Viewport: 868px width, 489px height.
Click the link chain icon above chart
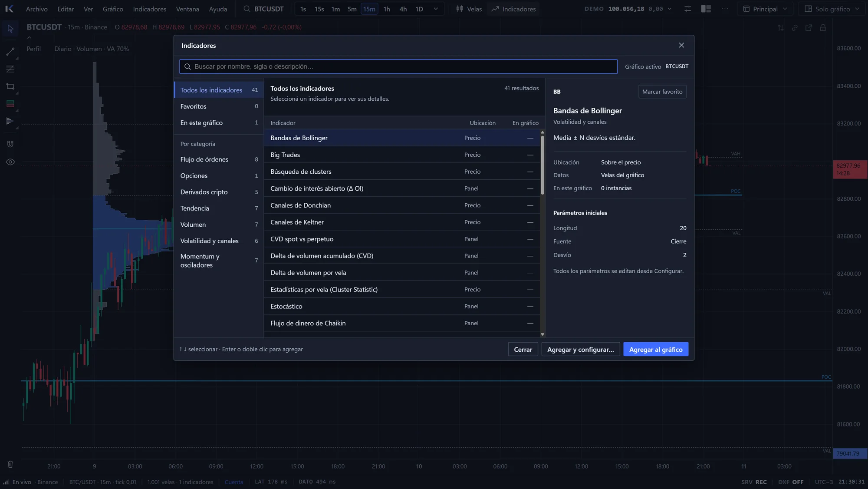pyautogui.click(x=795, y=28)
